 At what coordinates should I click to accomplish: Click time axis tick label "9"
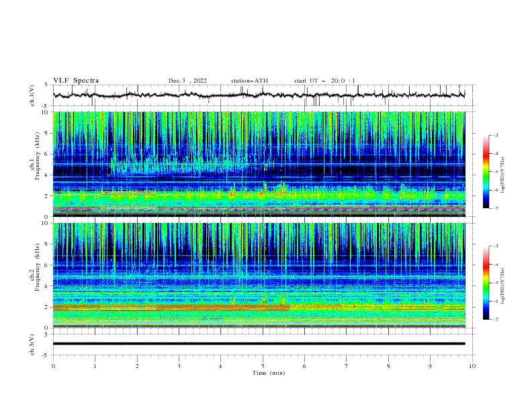coord(430,366)
